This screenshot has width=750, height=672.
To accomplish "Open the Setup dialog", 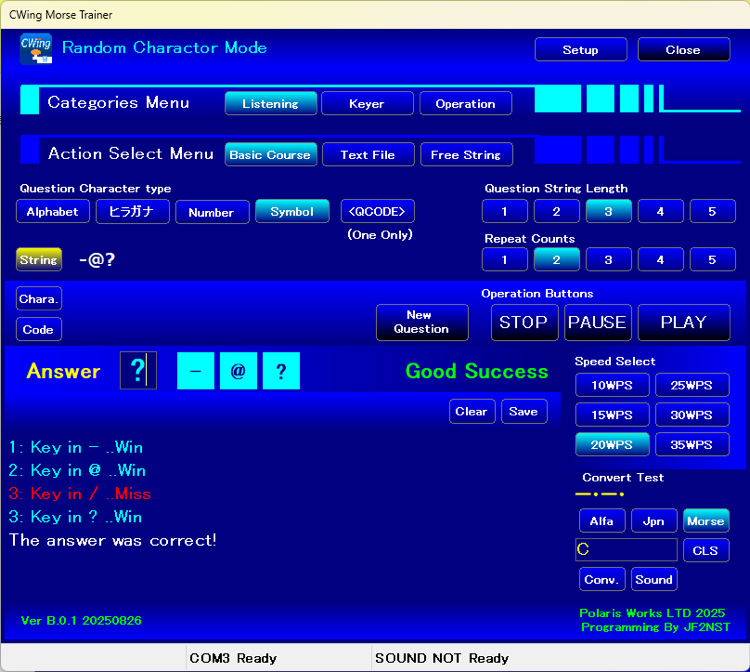I will click(580, 50).
